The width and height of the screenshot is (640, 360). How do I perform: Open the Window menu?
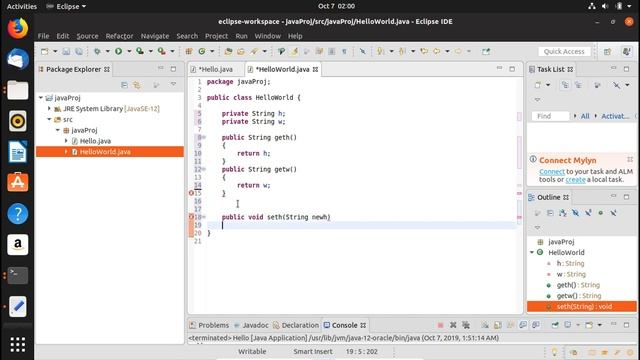[267, 36]
